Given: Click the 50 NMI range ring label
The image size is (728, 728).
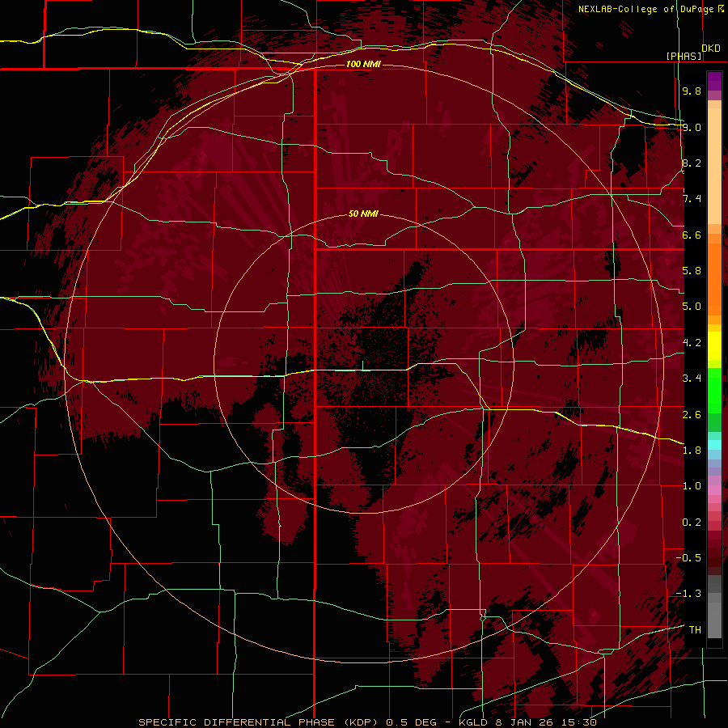Looking at the screenshot, I should coord(363,214).
